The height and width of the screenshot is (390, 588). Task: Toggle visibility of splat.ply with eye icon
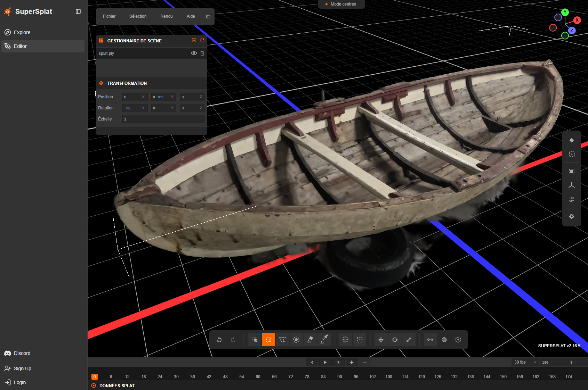point(194,53)
